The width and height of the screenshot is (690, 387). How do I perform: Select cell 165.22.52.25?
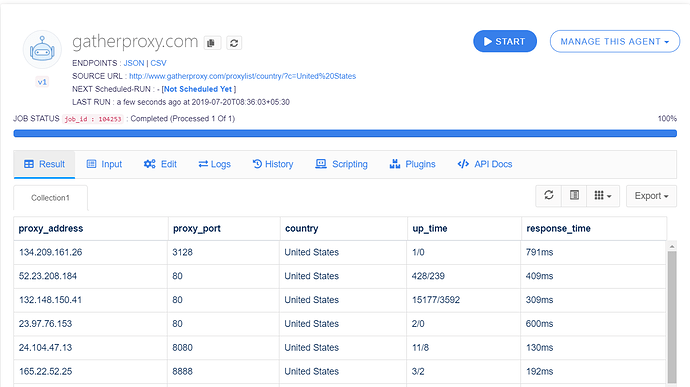(91, 371)
